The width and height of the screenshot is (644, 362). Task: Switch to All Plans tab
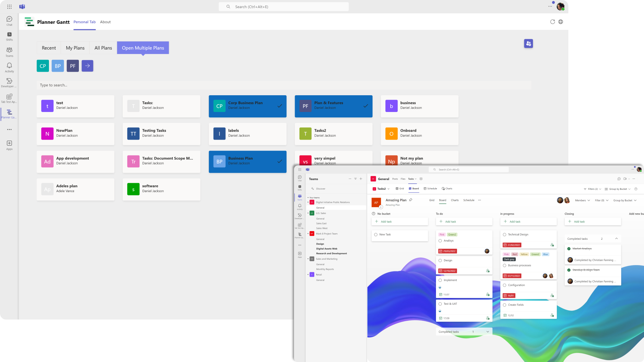pos(103,48)
